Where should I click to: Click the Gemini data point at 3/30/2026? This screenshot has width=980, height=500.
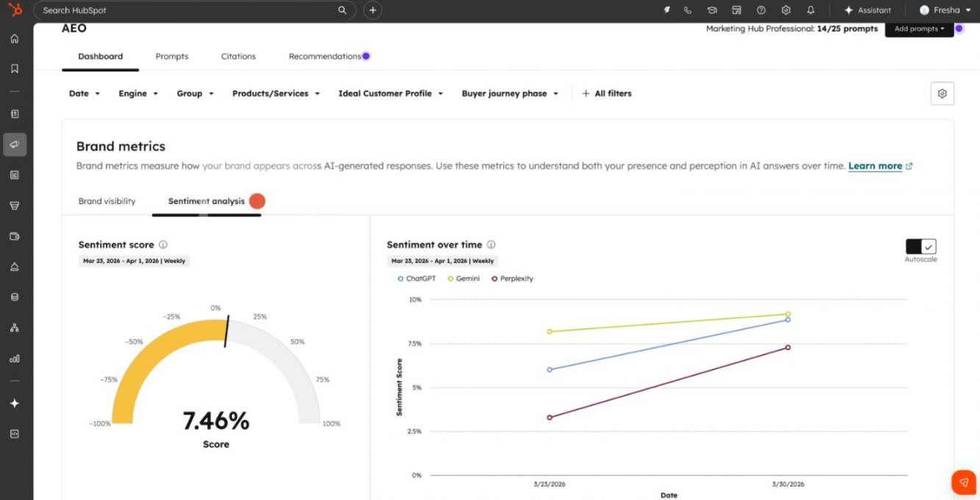[788, 314]
